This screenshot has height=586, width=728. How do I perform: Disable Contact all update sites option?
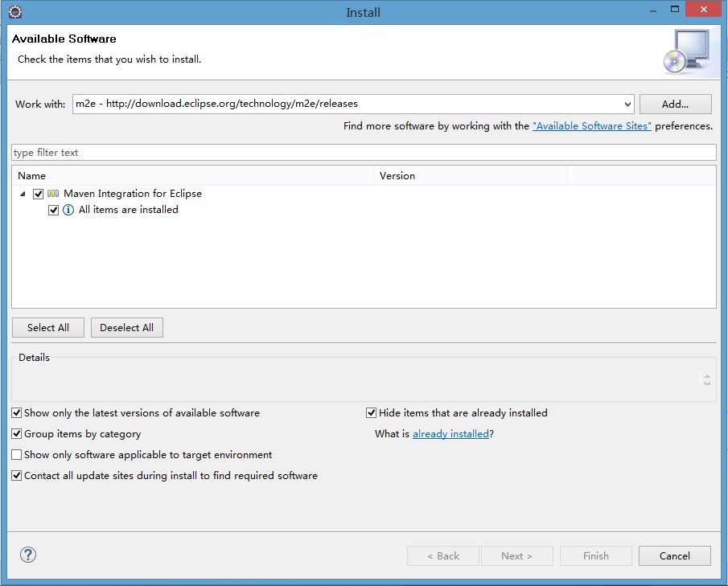click(17, 476)
